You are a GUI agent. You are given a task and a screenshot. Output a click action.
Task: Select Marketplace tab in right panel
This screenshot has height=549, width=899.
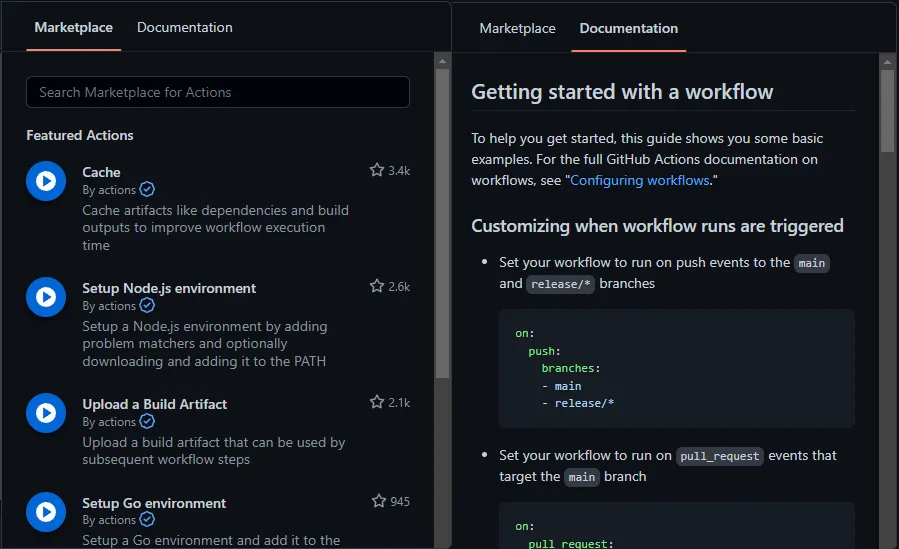517,29
